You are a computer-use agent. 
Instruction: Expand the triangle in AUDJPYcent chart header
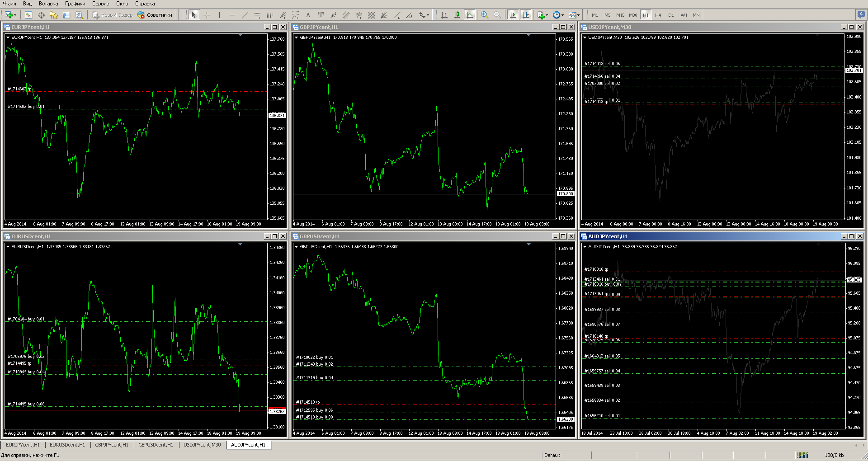(585, 247)
